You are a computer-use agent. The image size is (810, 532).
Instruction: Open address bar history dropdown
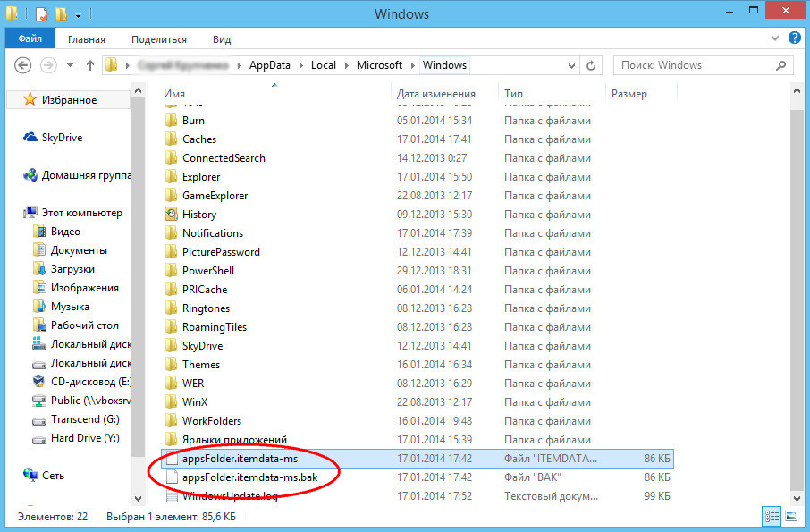point(571,65)
